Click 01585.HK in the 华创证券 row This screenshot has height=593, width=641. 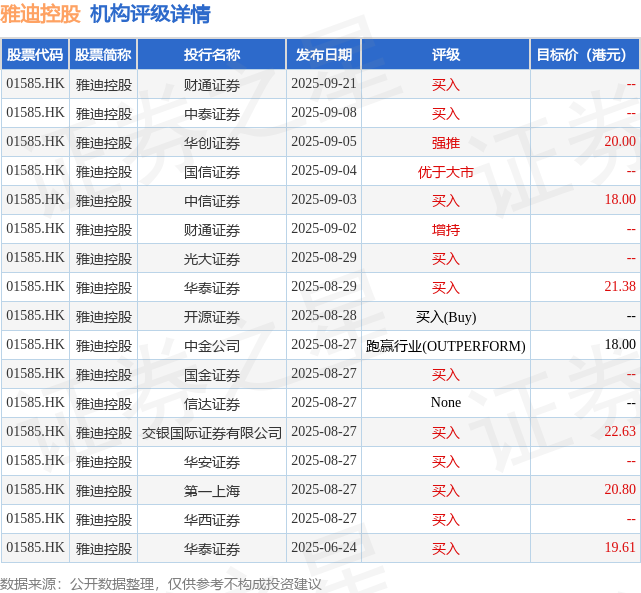(35, 141)
